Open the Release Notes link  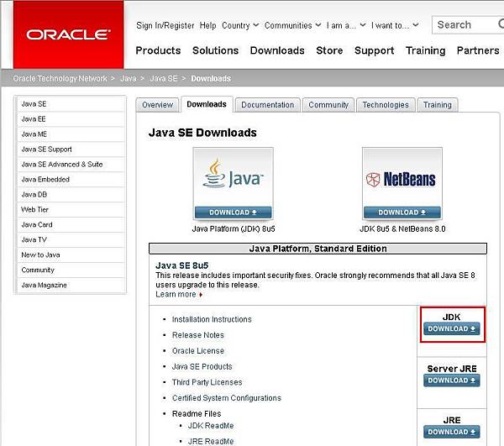tap(198, 335)
